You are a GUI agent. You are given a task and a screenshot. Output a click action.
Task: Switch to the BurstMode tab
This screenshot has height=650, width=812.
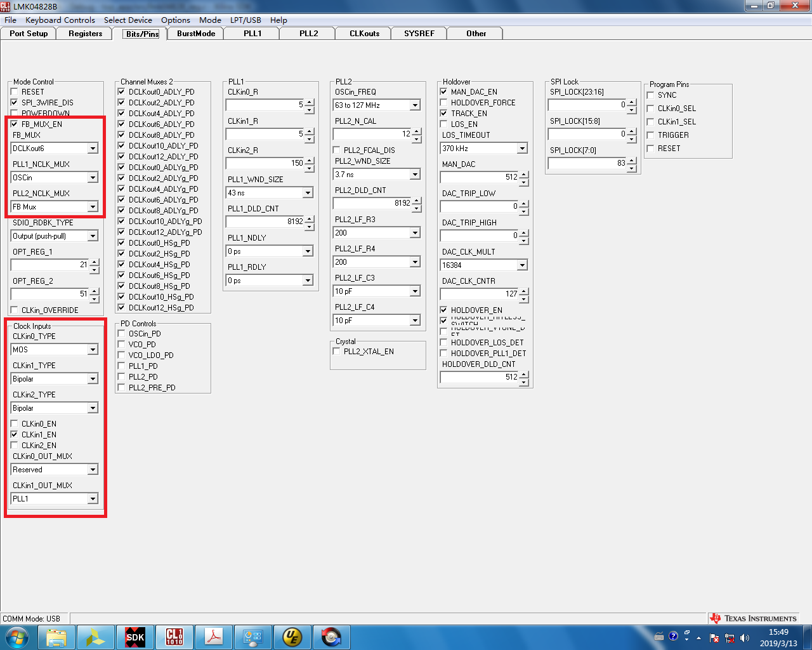pyautogui.click(x=196, y=34)
